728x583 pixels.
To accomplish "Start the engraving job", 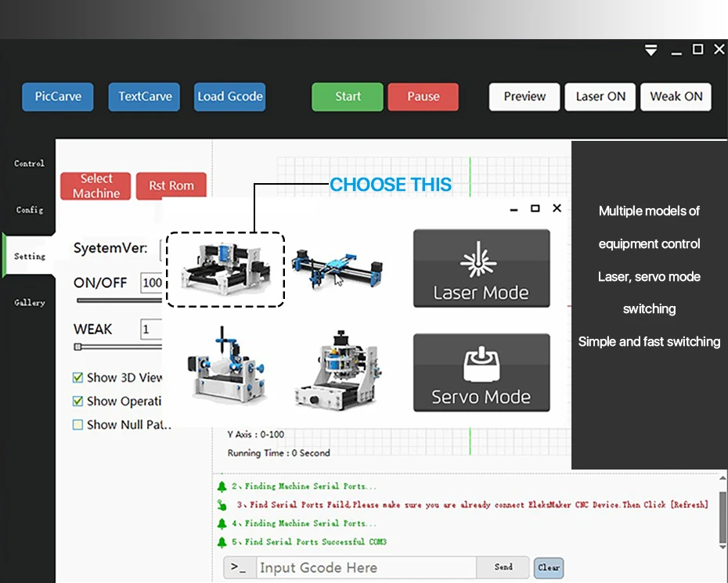I will pyautogui.click(x=348, y=96).
